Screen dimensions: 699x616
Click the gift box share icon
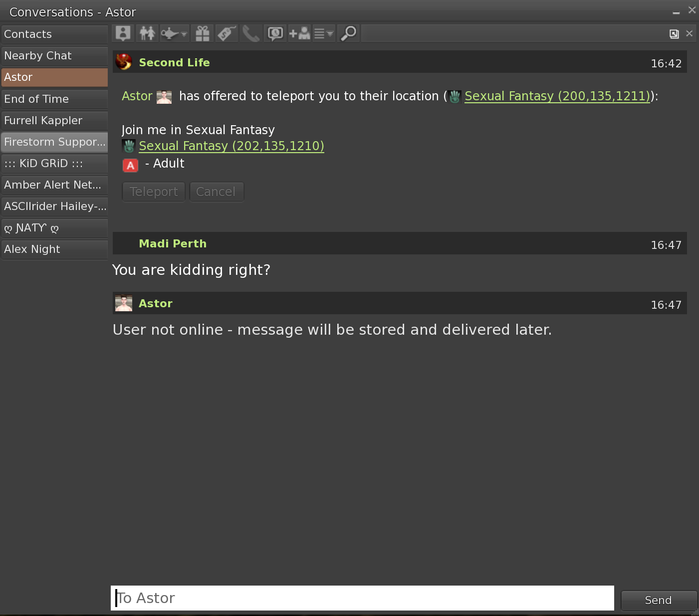(x=202, y=33)
